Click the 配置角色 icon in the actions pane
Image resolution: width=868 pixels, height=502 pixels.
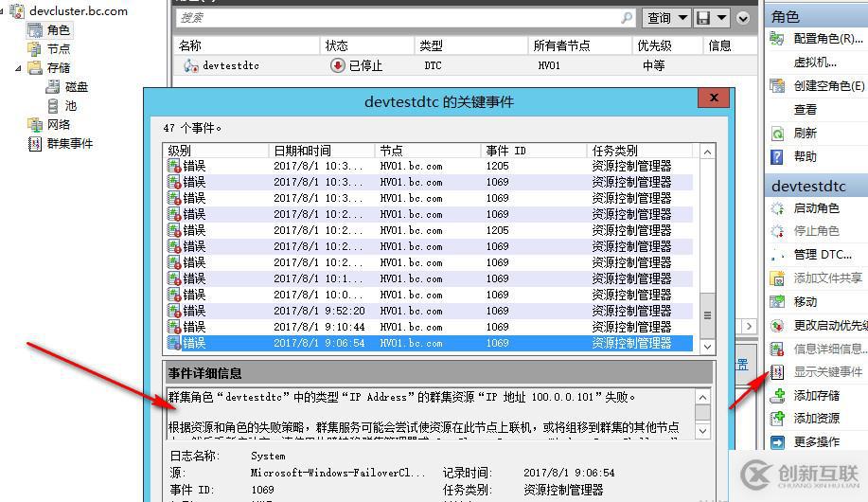coord(777,39)
